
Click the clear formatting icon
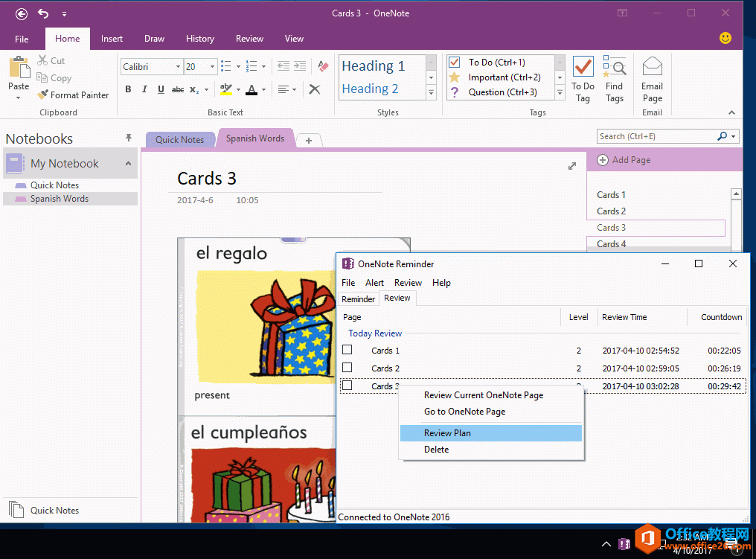pyautogui.click(x=314, y=89)
